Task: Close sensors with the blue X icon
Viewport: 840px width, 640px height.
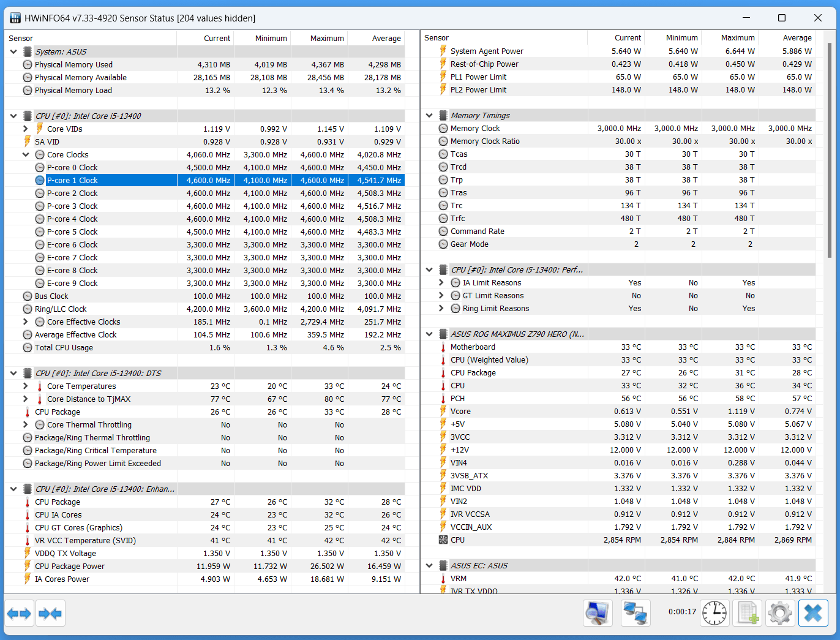Action: tap(813, 612)
